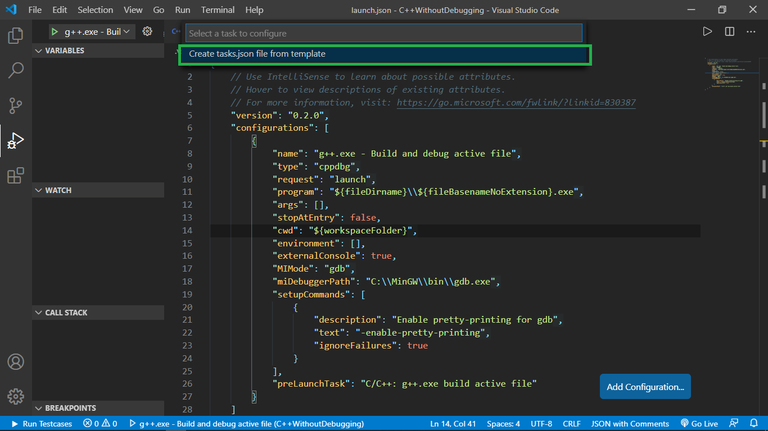Click the Add Configuration... button
The image size is (768, 431).
(645, 386)
